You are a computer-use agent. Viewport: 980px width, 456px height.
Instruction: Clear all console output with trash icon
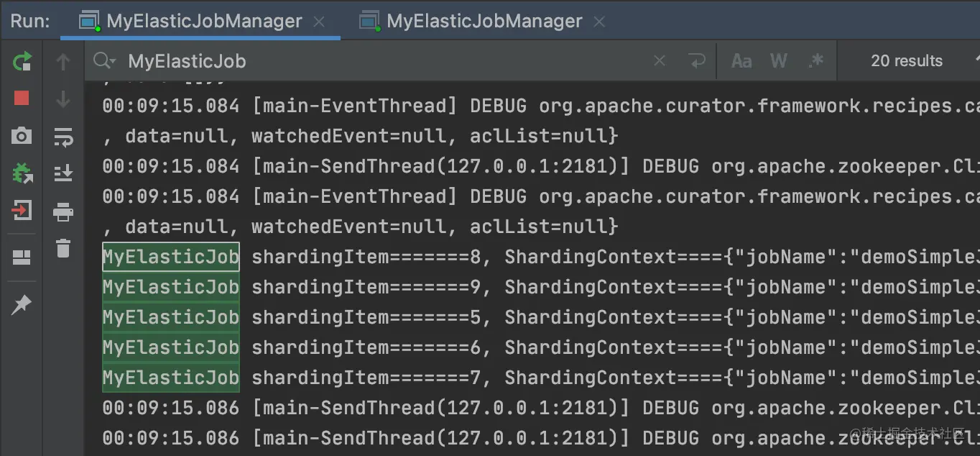point(63,248)
